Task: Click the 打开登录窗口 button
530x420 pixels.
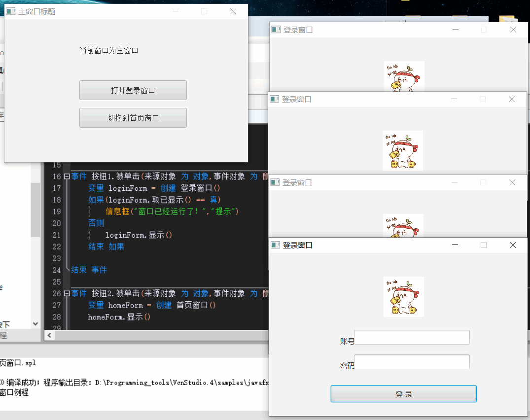Action: coord(133,90)
